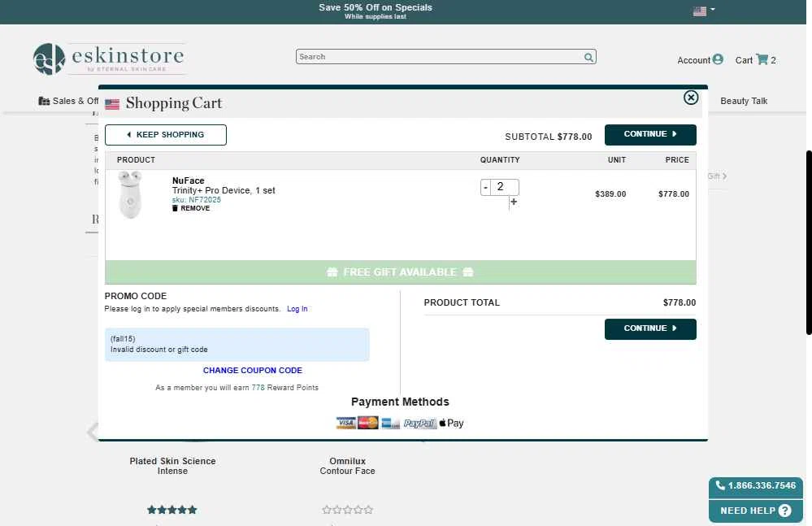
Task: Open Sales & Offers menu
Action: point(68,101)
